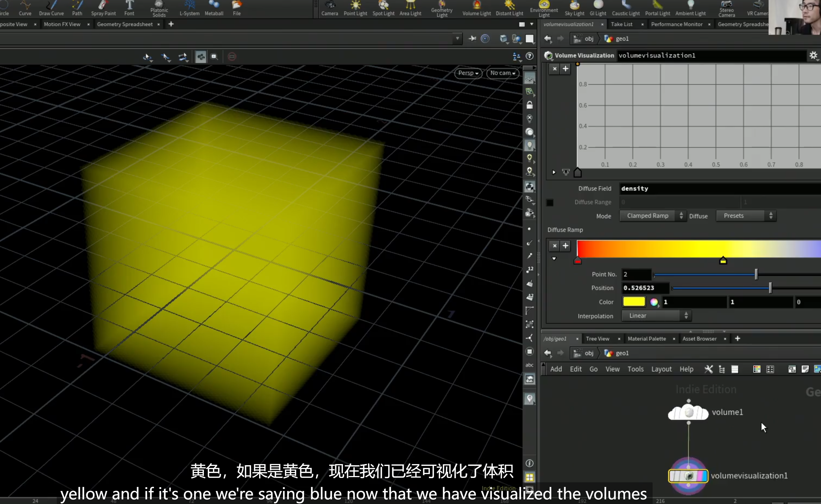Select the volume1 cloud node
Viewport: 821px width, 504px height.
688,412
